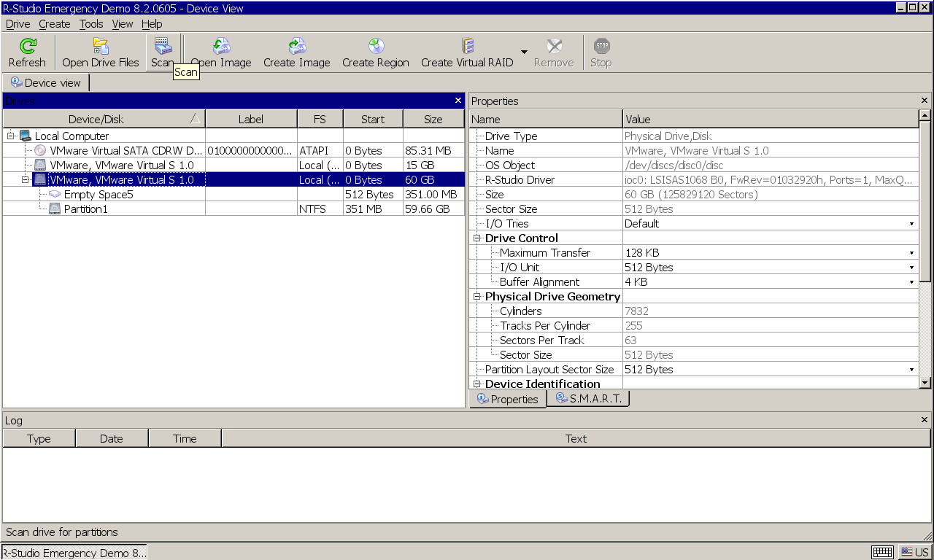Click the Create Image toolbar icon
The width and height of the screenshot is (934, 560).
click(x=297, y=46)
